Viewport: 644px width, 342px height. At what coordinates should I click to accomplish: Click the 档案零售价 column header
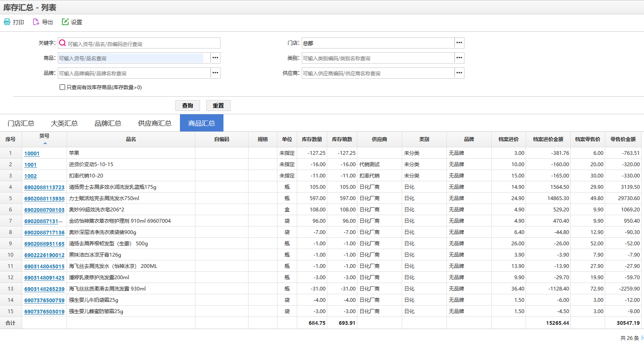coord(588,139)
